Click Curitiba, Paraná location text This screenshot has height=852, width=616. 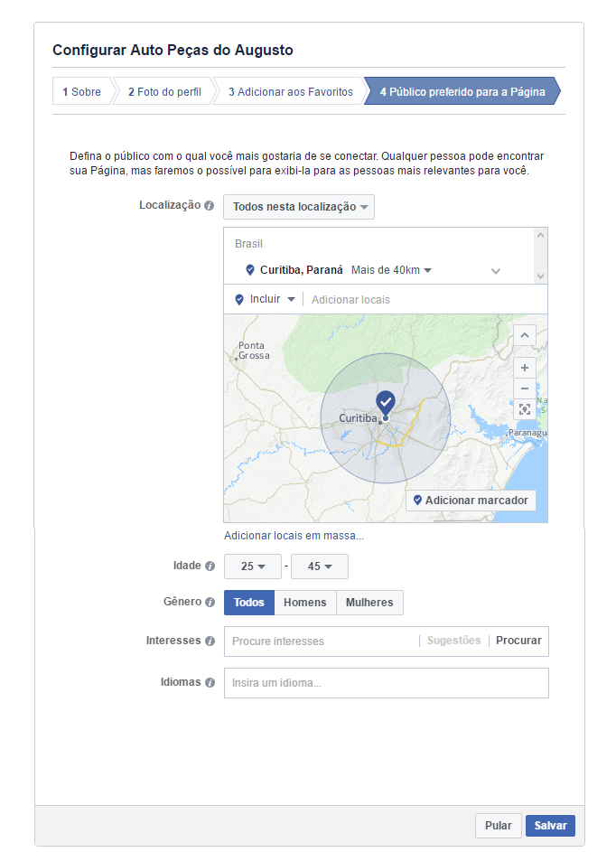click(x=302, y=270)
